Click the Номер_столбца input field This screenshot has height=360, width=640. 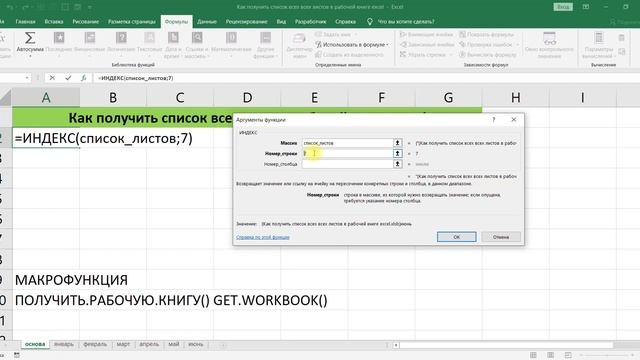[x=347, y=164]
